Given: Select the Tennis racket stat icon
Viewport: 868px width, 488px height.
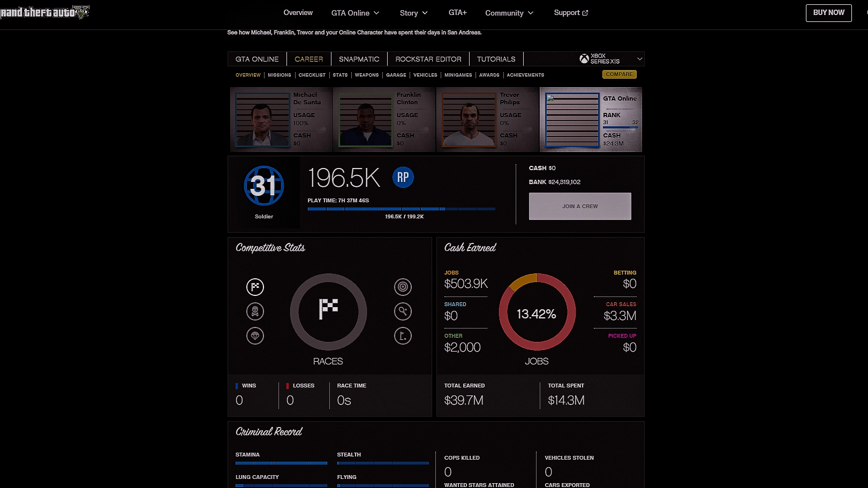Looking at the screenshot, I should (x=403, y=311).
